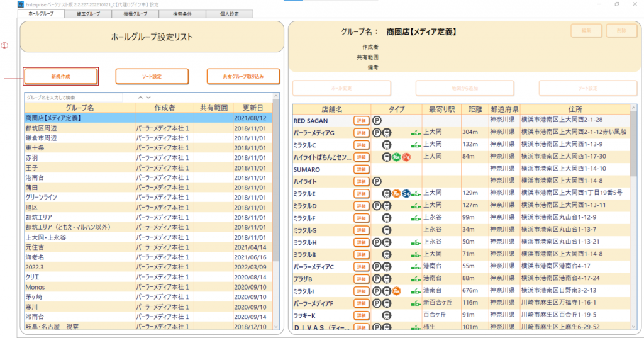This screenshot has height=338, width=644.
Task: Open ソート設定 under ホールグループ設定リスト
Action: coord(152,77)
